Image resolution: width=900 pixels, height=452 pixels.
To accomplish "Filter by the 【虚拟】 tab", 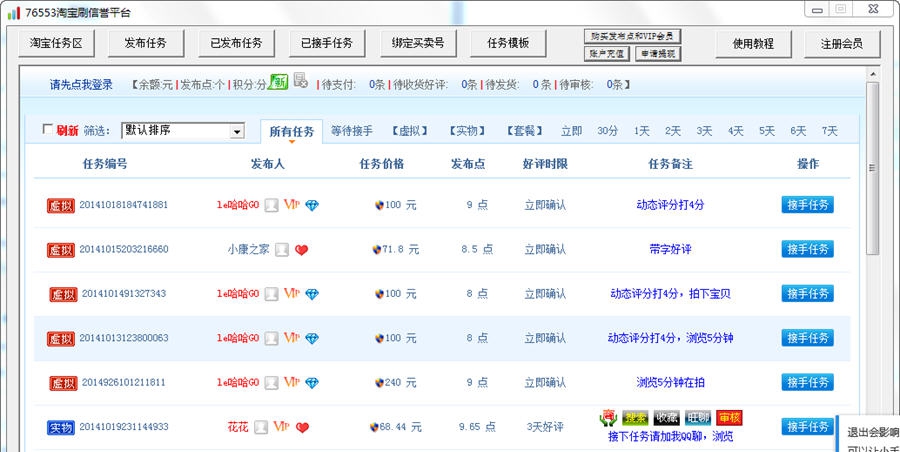I will tap(410, 131).
